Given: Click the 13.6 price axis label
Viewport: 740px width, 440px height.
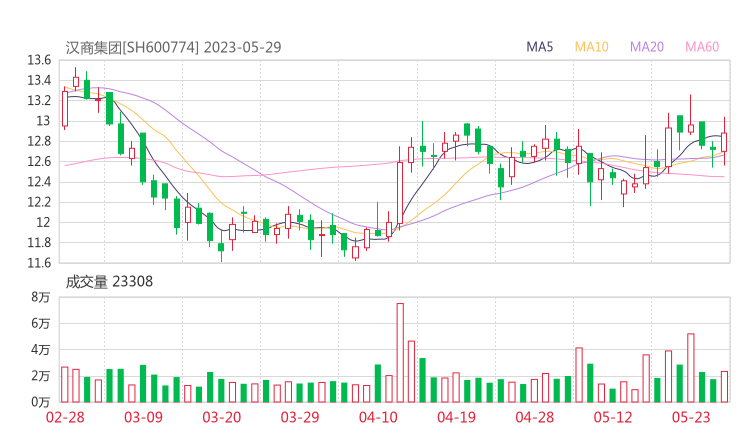Looking at the screenshot, I should (39, 60).
